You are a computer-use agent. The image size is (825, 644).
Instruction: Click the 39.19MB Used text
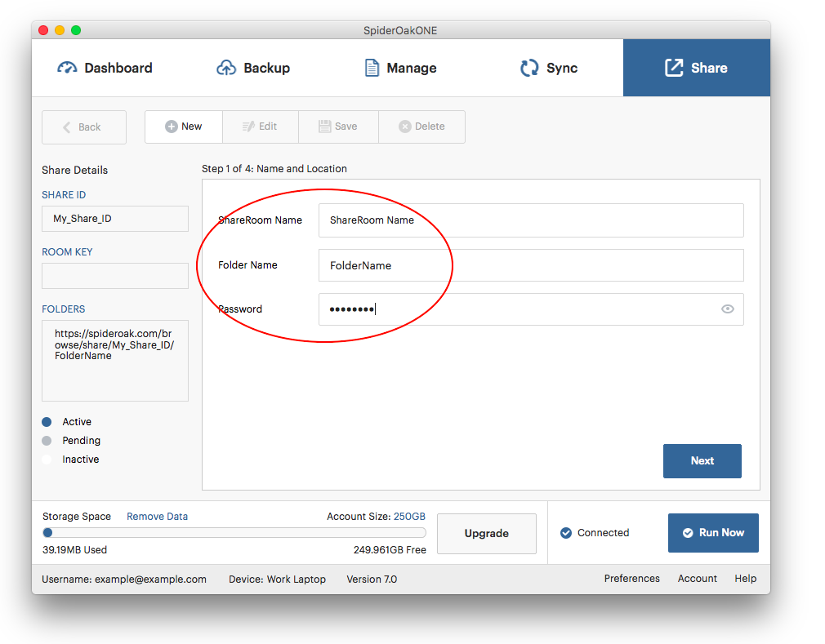[x=74, y=550]
